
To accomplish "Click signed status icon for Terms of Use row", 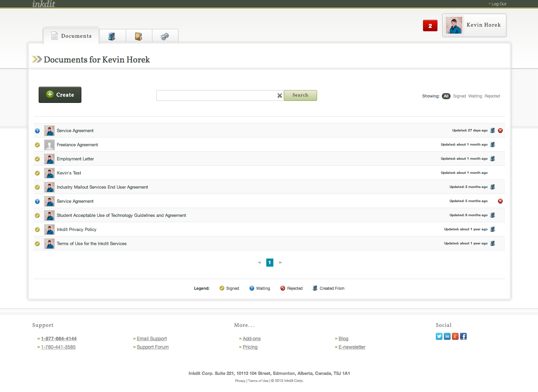I will tap(37, 244).
